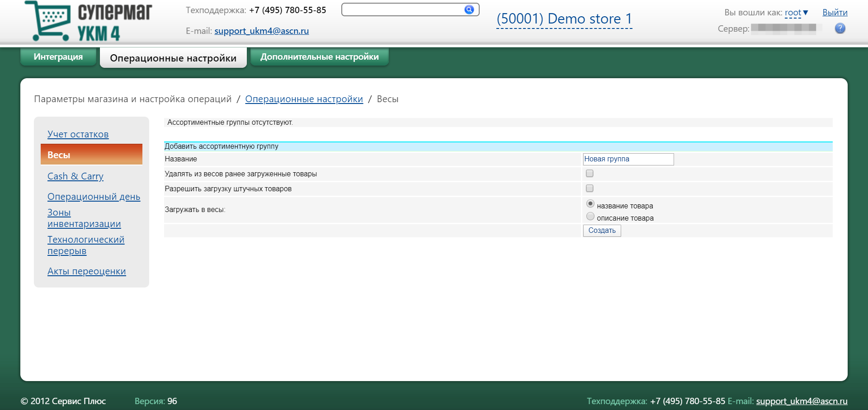Check 'Удалять из весов ранее загруженные товары'
Screen dimensions: 868x410
(590, 174)
